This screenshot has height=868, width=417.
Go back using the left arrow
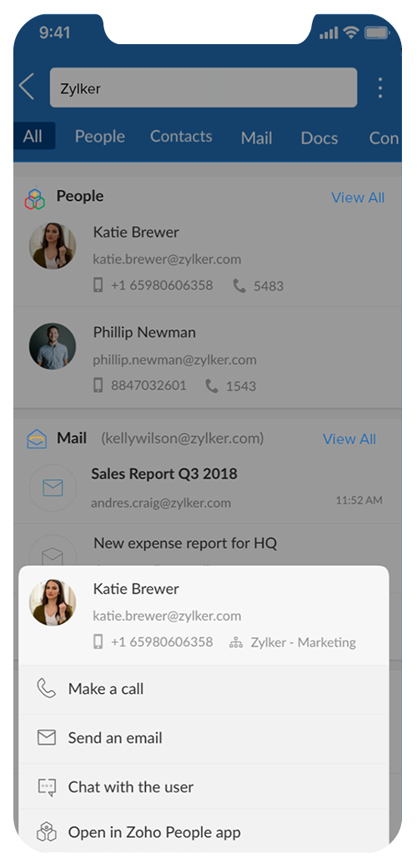(x=26, y=87)
